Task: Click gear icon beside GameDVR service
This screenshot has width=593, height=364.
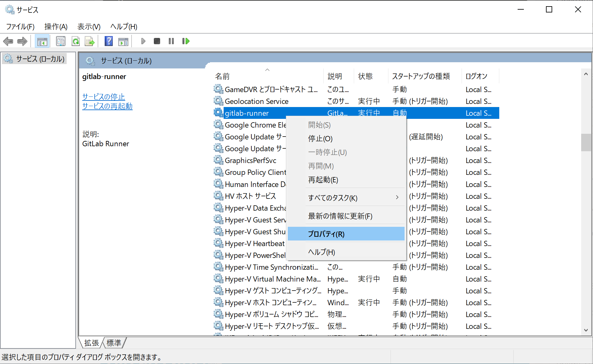Action: tap(219, 89)
